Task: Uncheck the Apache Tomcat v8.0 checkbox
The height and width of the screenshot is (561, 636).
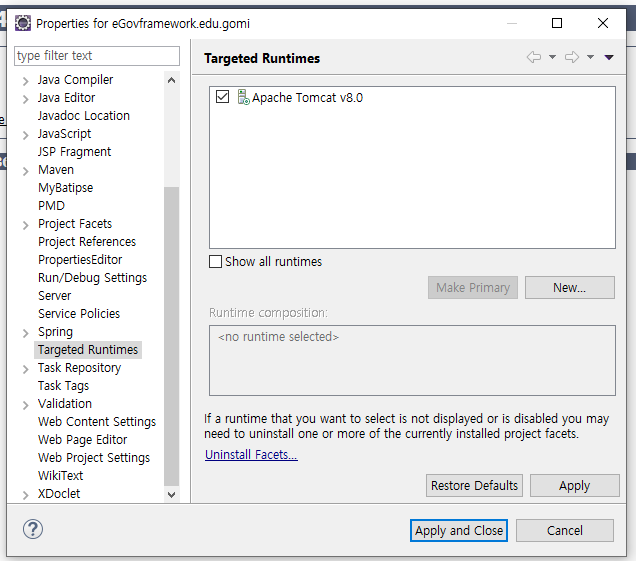Action: (222, 97)
